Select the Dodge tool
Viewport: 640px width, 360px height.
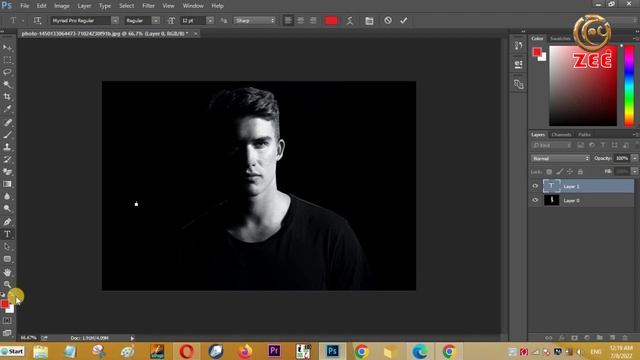coord(7,209)
